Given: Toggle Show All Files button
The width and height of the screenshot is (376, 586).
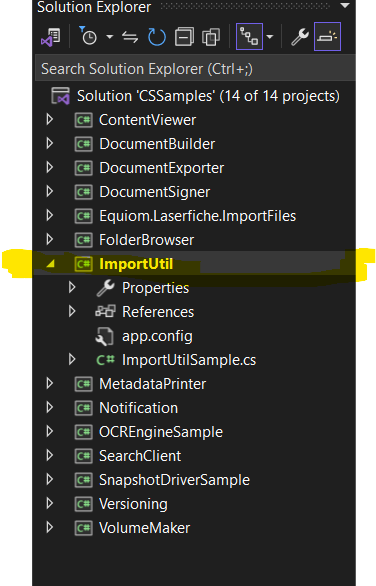Looking at the screenshot, I should point(211,37).
